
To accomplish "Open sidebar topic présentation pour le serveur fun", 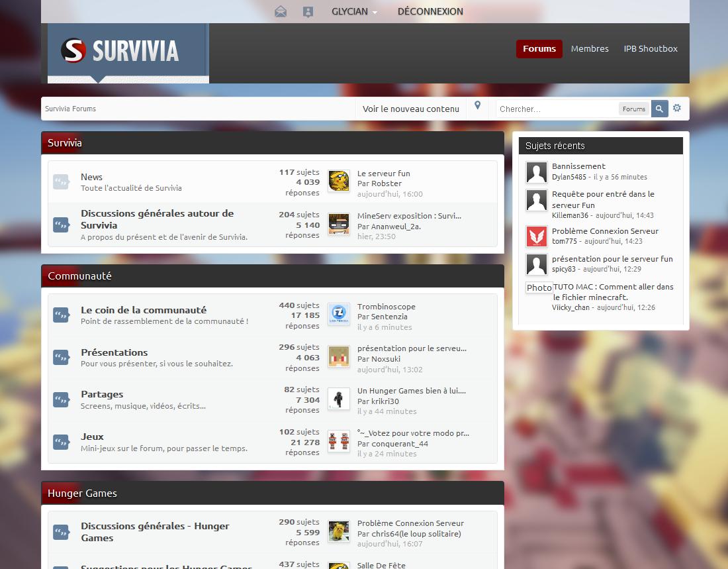I will [612, 259].
